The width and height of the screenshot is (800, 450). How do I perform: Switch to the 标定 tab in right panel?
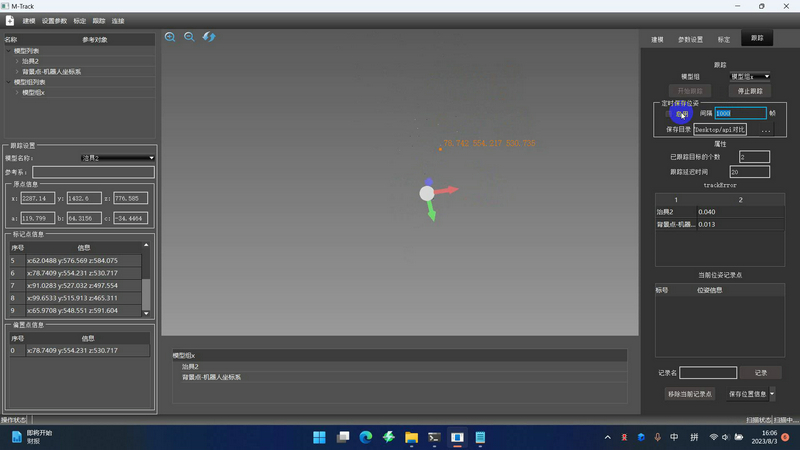(x=723, y=39)
